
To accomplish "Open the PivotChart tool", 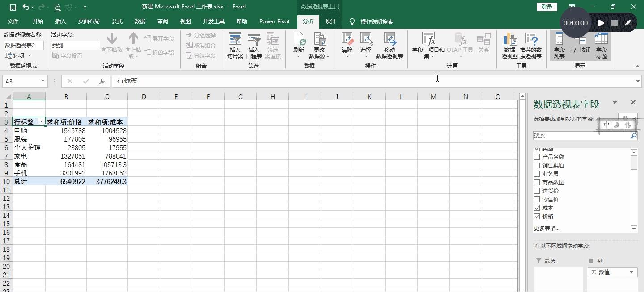I will [509, 45].
